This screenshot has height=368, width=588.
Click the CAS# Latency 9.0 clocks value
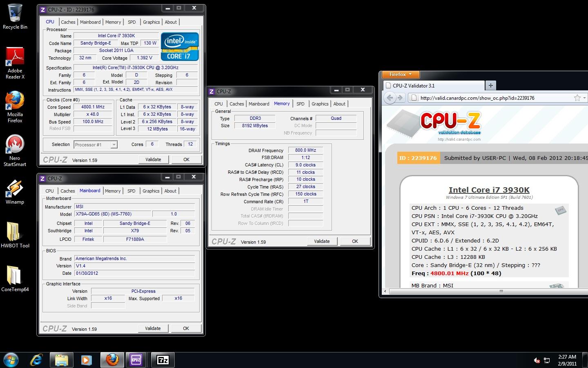[x=305, y=165]
